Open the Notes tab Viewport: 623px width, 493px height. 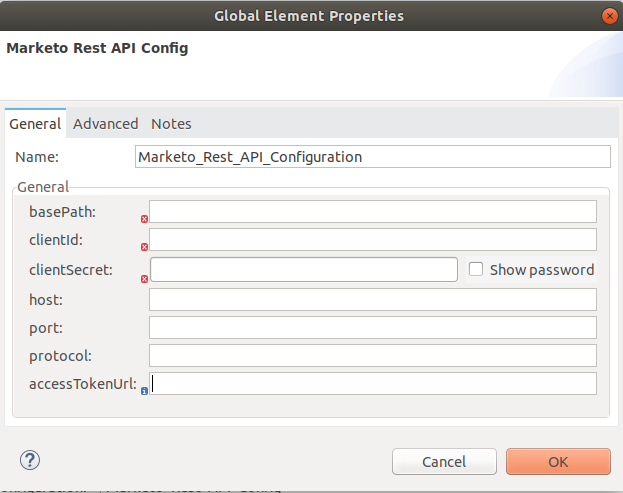(171, 124)
